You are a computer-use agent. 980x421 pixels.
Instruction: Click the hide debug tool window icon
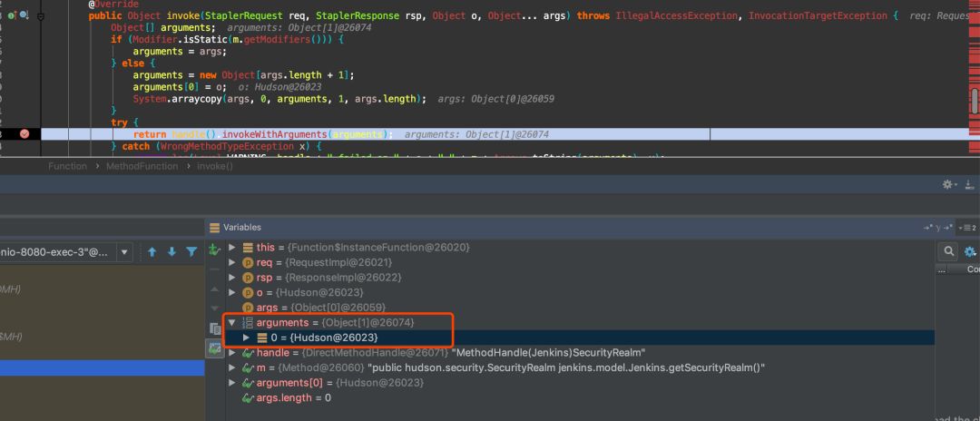coord(969,184)
